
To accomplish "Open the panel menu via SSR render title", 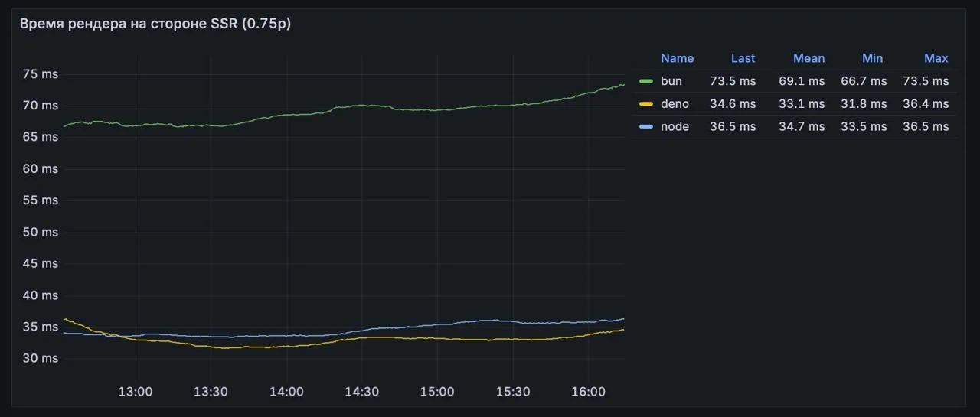I will (x=155, y=24).
